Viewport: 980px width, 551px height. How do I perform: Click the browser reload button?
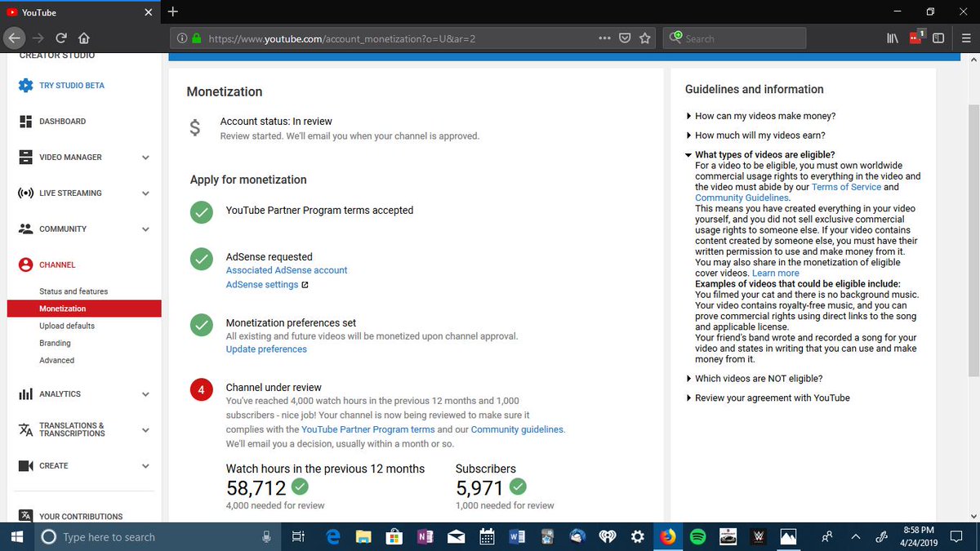coord(61,38)
